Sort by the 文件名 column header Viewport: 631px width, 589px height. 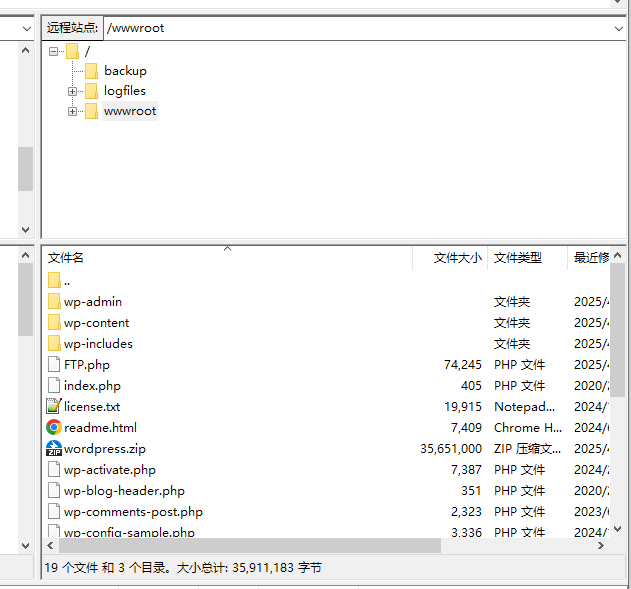(227, 258)
